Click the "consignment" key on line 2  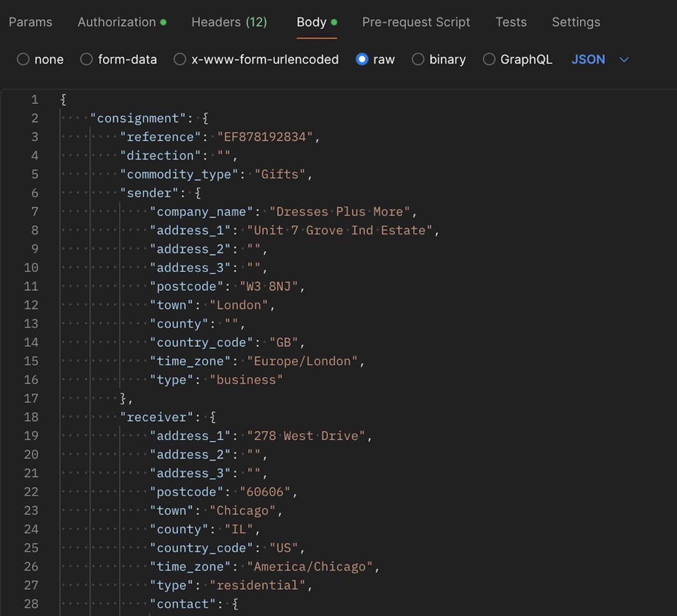[138, 118]
